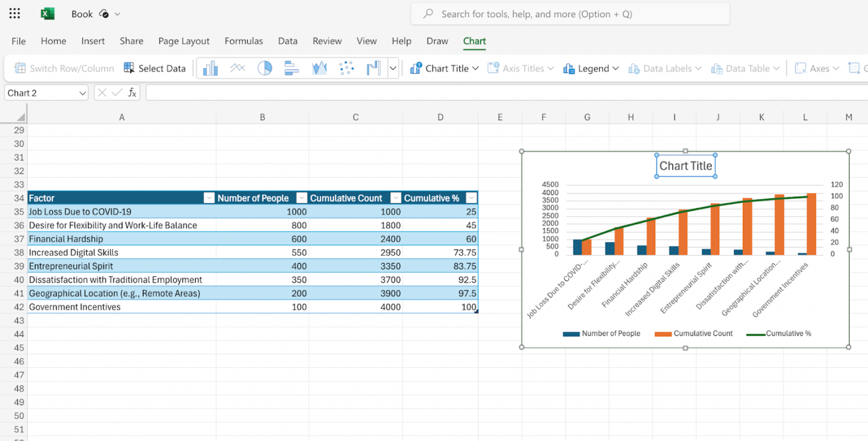Click the Excel logo icon

[x=47, y=14]
